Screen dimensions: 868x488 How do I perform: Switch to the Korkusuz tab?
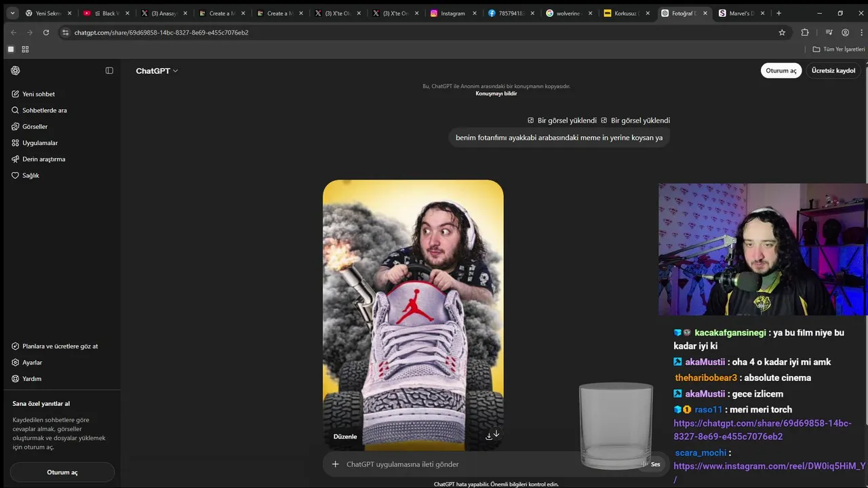[627, 13]
